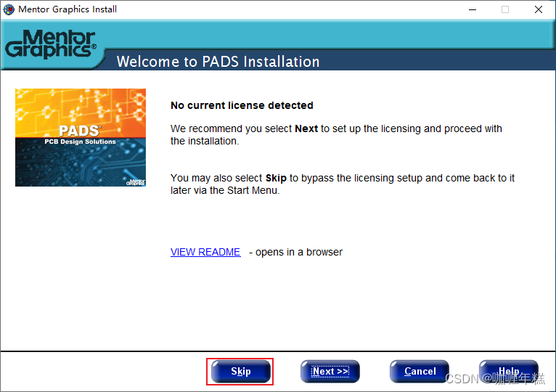Click the disabled maximize window button
This screenshot has width=556, height=392.
click(x=505, y=9)
